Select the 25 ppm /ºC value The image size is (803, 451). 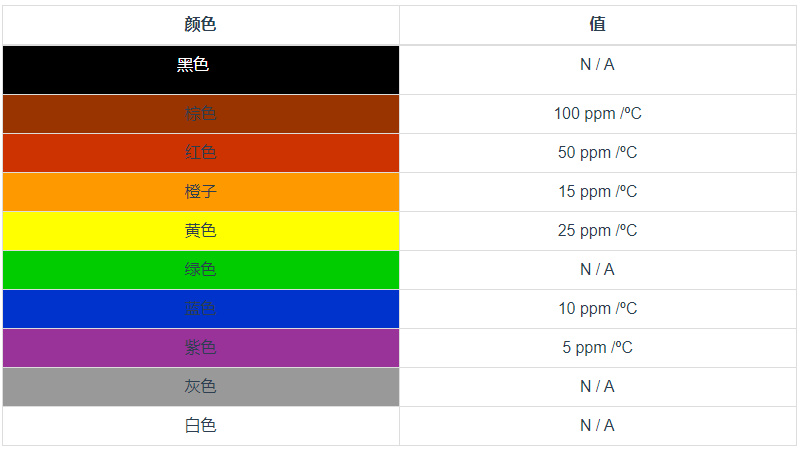click(597, 231)
